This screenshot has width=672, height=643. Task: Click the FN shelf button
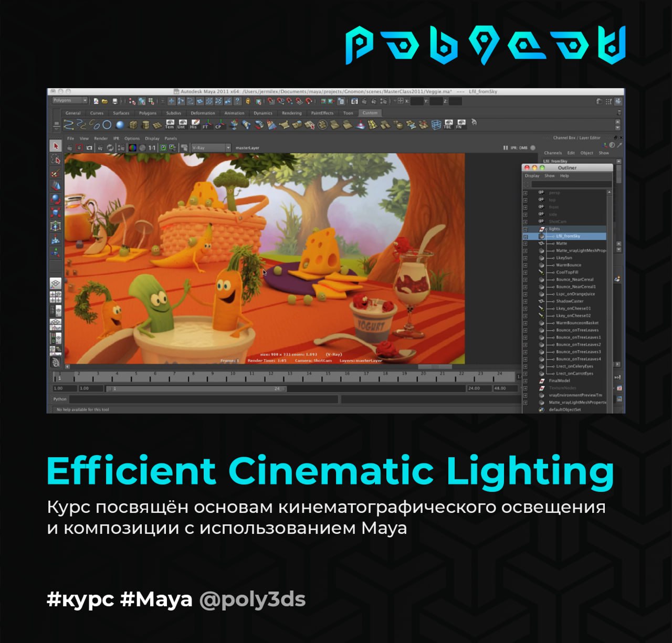pos(460,124)
